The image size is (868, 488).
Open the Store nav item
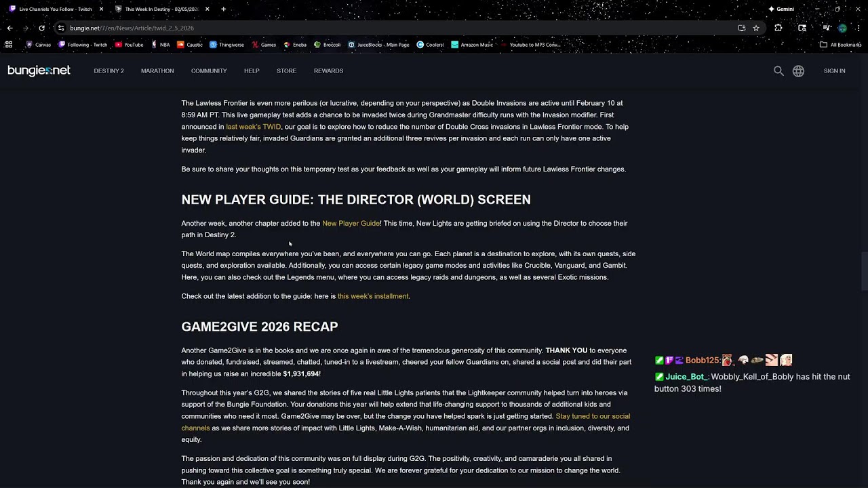pos(286,70)
